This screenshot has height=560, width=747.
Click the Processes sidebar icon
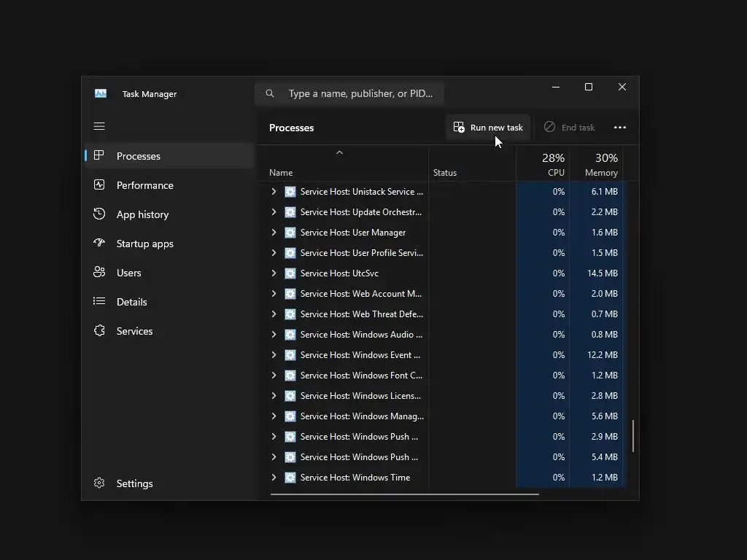tap(99, 155)
